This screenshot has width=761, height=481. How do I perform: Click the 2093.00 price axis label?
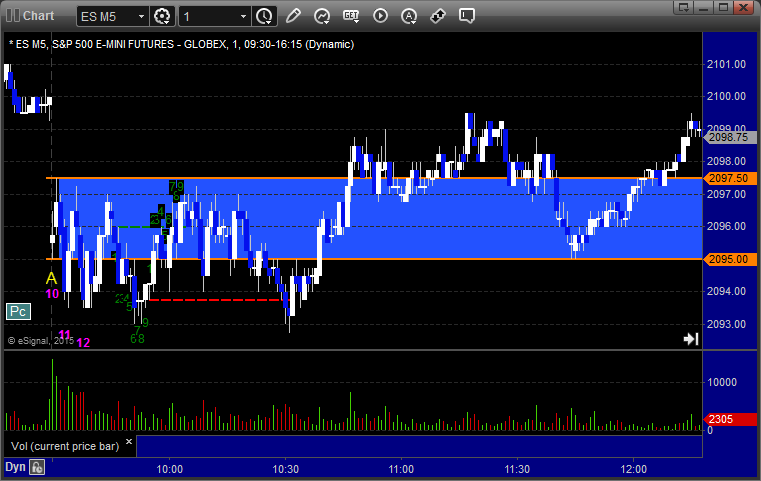(726, 324)
